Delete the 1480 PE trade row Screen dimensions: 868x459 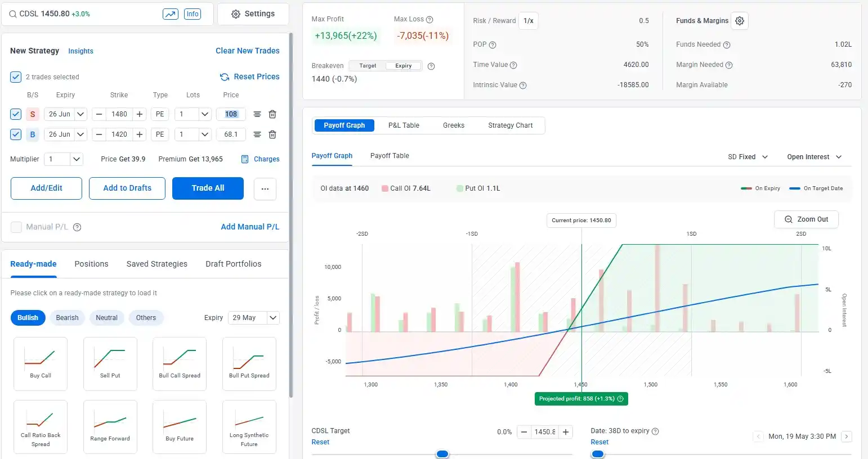click(x=272, y=114)
